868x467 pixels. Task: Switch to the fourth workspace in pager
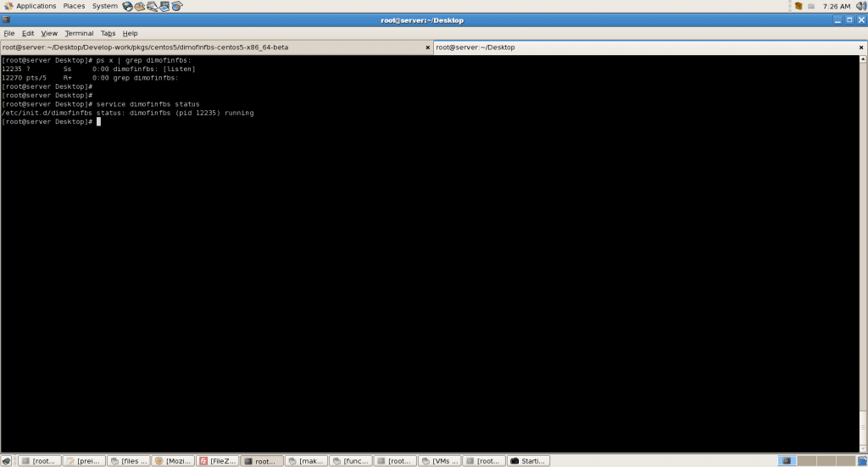(x=845, y=461)
